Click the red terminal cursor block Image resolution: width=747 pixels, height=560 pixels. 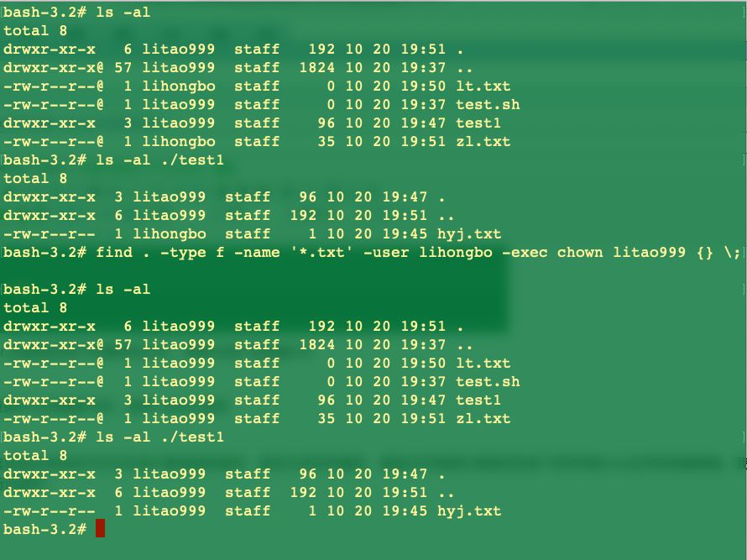pos(100,529)
